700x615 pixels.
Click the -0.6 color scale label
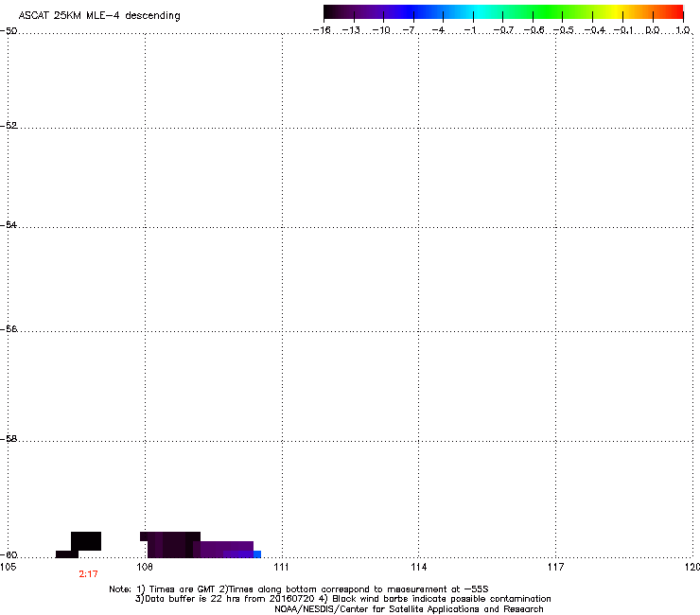click(534, 30)
